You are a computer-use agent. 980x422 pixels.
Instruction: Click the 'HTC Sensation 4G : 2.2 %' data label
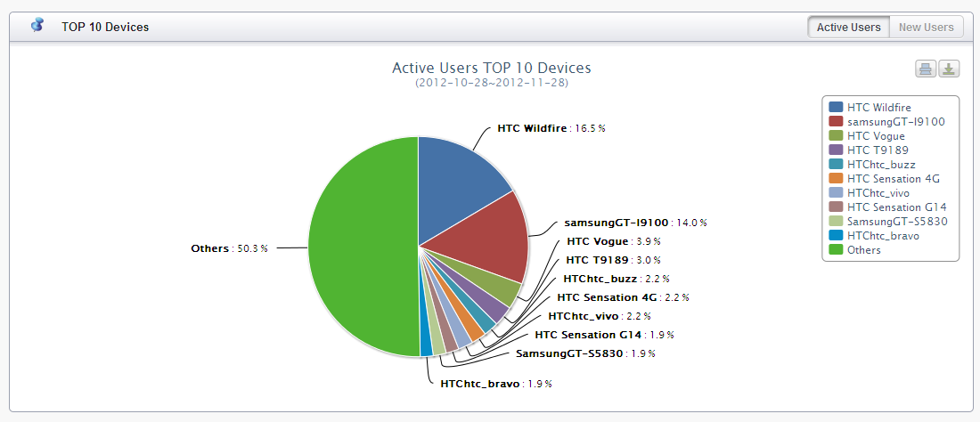click(623, 297)
